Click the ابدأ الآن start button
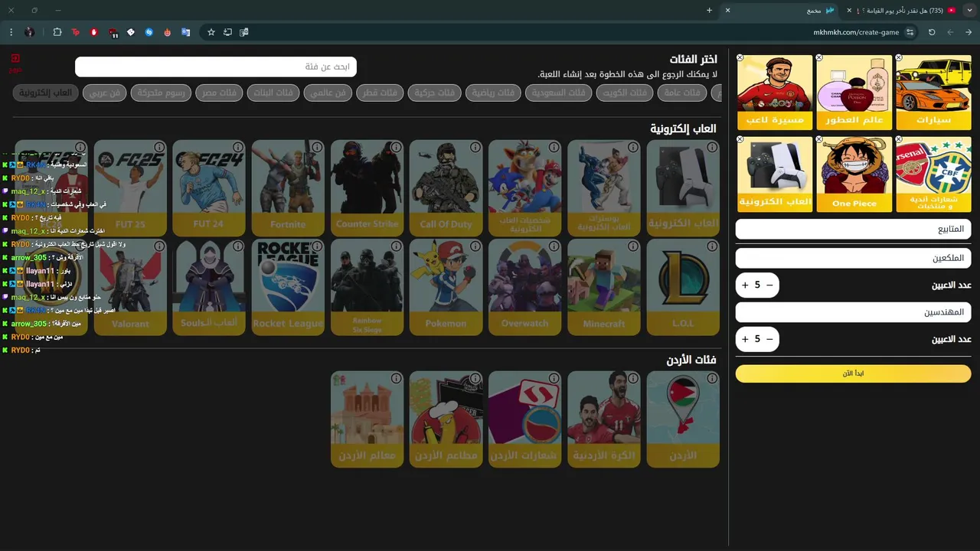980x551 pixels. 853,373
